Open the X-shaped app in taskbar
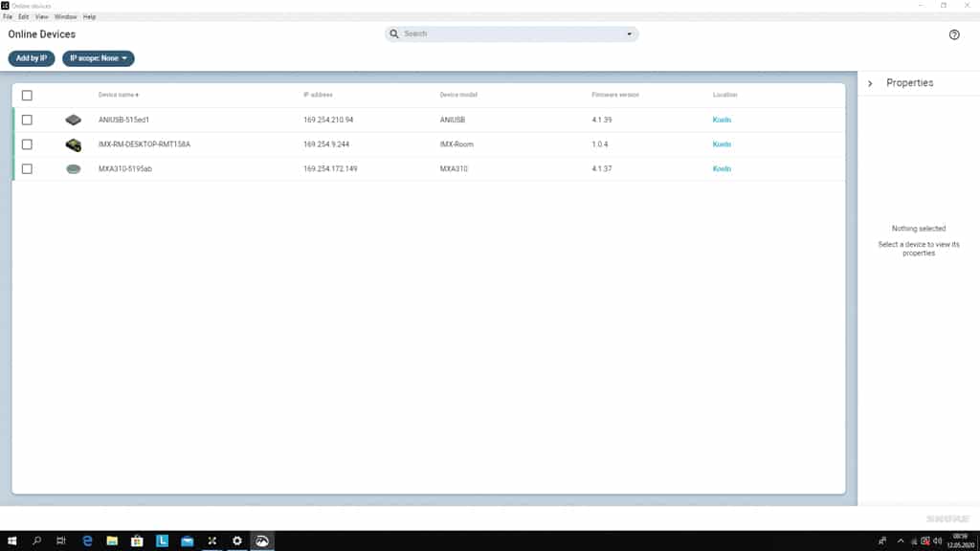This screenshot has height=551, width=980. pos(212,541)
